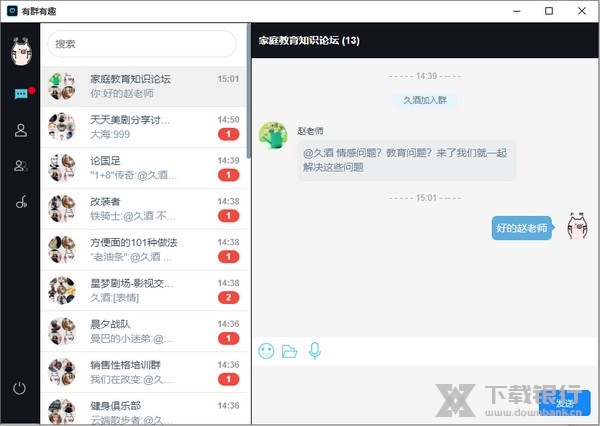Image resolution: width=600 pixels, height=426 pixels.
Task: Open the contacts icon in sidebar
Action: click(21, 130)
